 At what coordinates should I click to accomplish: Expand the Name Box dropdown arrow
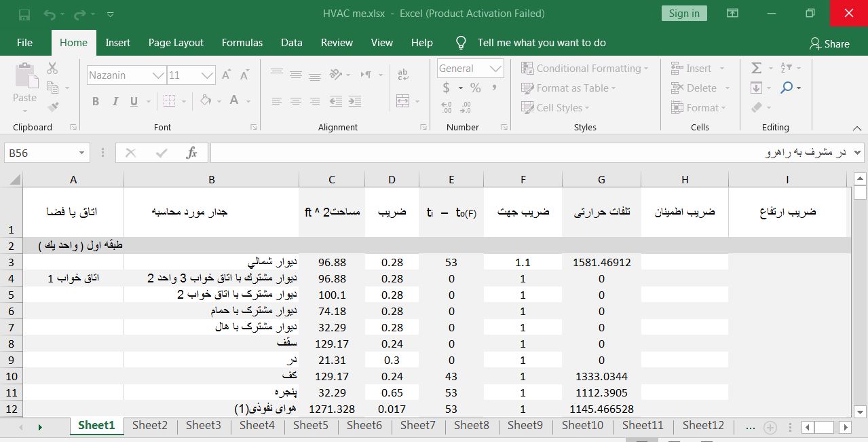tap(81, 153)
